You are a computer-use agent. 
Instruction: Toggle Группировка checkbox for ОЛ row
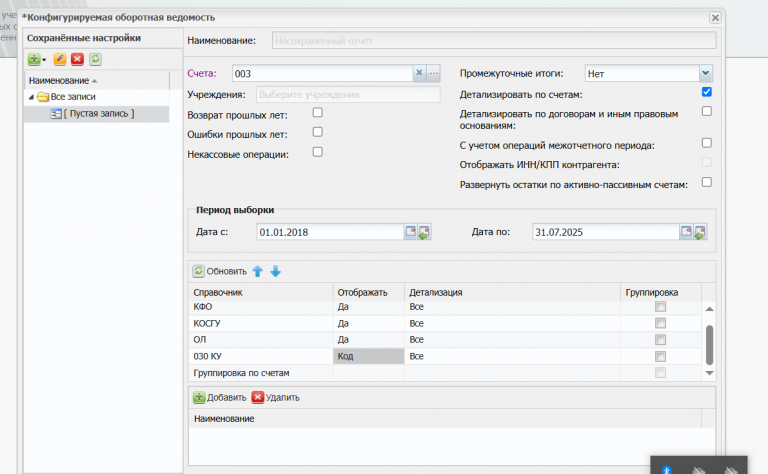(x=660, y=340)
